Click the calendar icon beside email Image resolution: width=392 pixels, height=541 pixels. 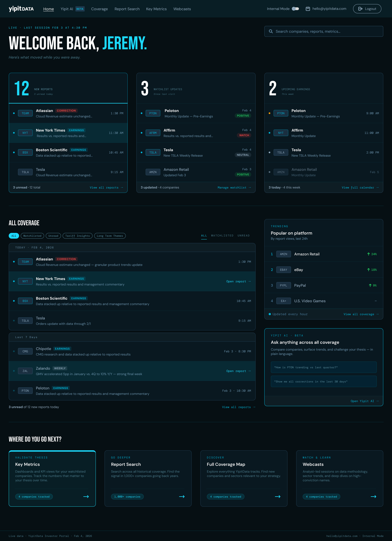point(308,9)
